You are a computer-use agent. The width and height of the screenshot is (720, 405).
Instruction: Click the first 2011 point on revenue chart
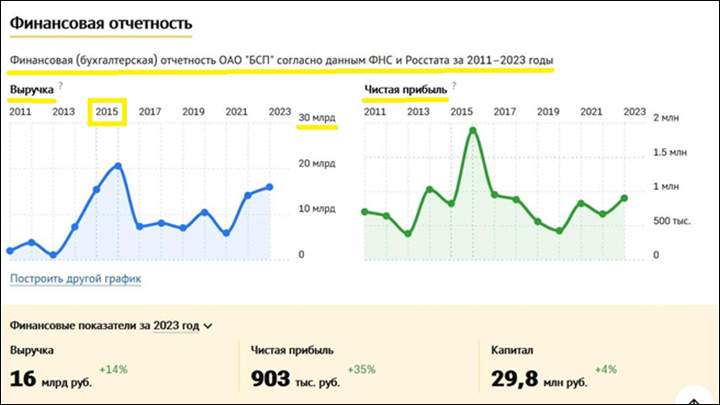[x=10, y=250]
